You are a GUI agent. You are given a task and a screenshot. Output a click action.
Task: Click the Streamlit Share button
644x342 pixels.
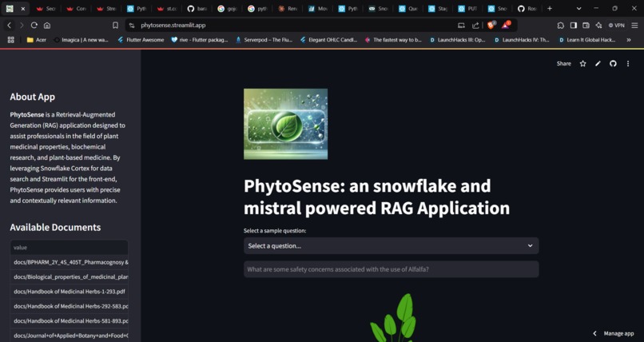[x=564, y=64]
